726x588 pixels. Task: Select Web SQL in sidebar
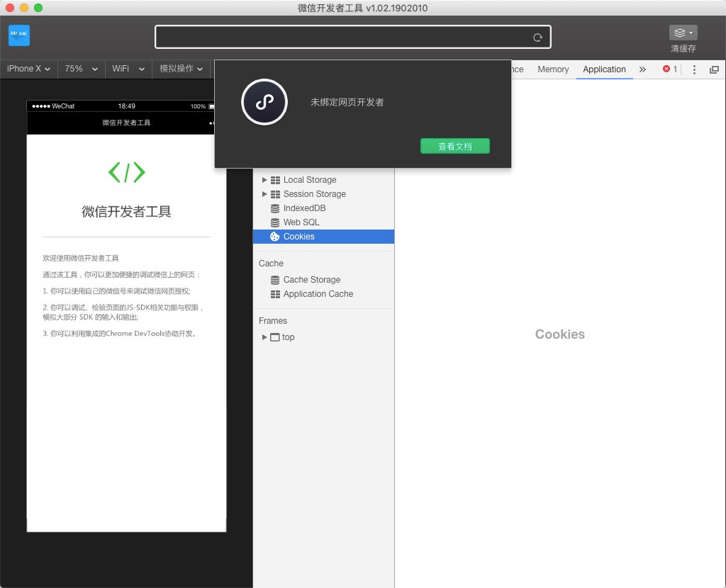(x=323, y=222)
